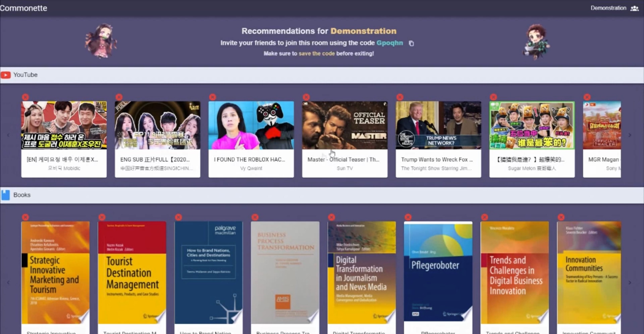Remove the Tourist Destination Management book
The image size is (644, 334).
[x=102, y=217]
